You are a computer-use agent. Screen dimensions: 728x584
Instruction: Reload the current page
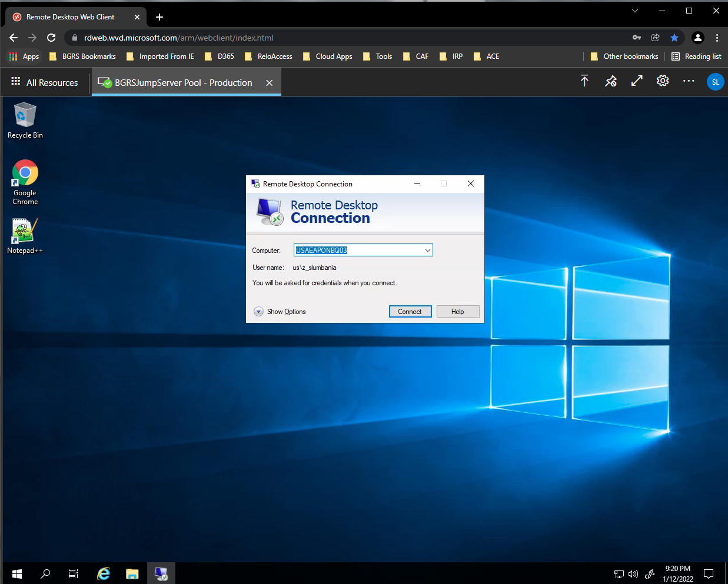(51, 38)
